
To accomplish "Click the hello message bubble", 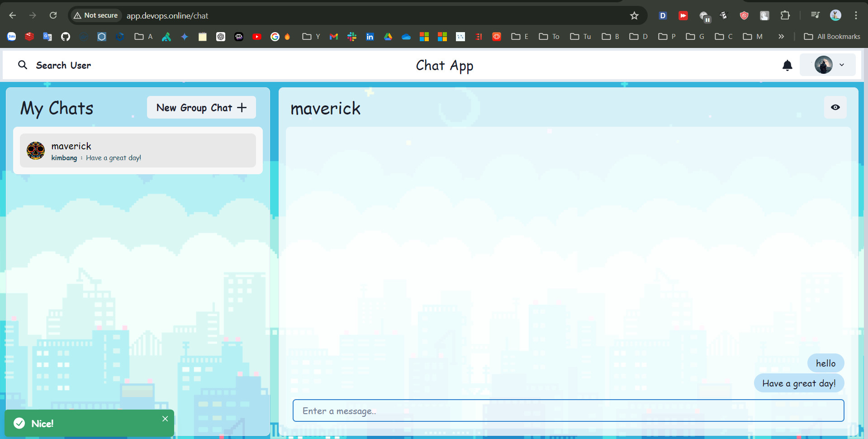I will [x=825, y=363].
